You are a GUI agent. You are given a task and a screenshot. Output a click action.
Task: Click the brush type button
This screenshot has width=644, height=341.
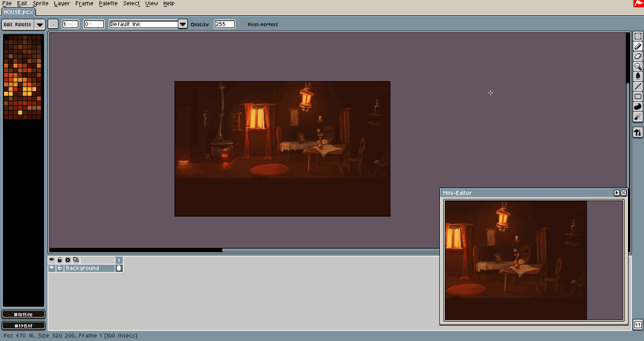[53, 24]
